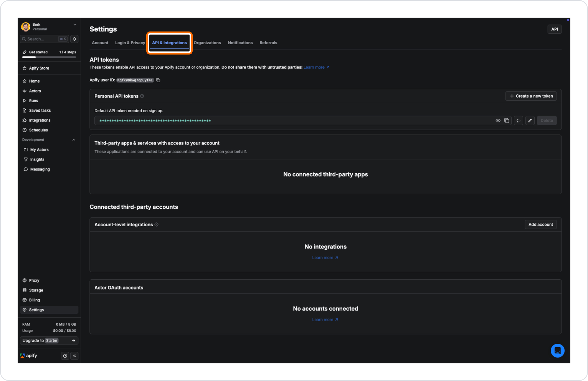
Task: Collapse the sidebar with double-chevron icon
Action: (74, 356)
